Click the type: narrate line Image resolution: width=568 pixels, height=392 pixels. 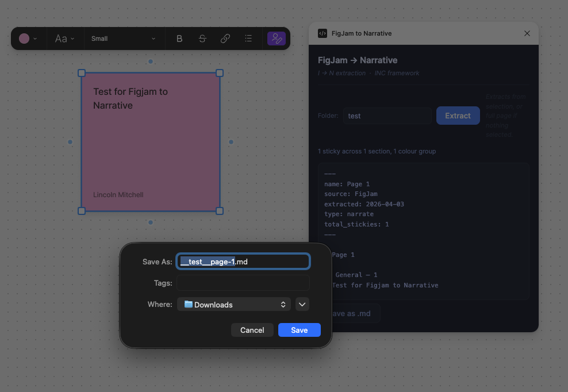point(349,214)
